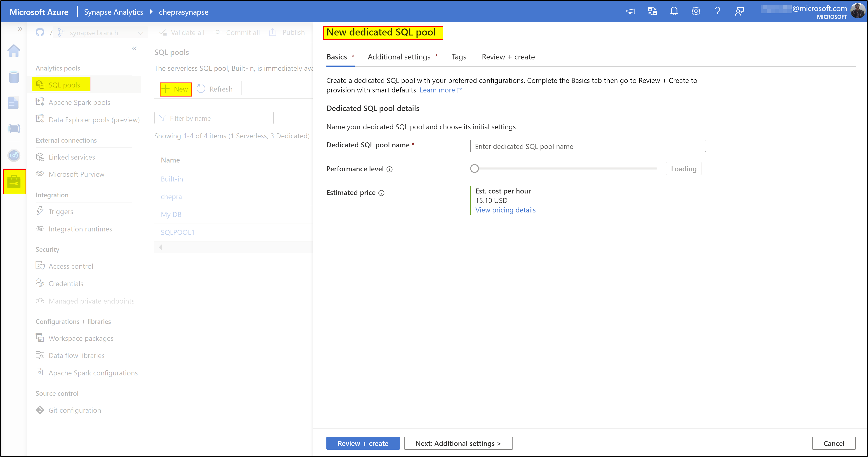Open the Monitor hub gauge icon
Screen dimensions: 868x457
point(14,155)
